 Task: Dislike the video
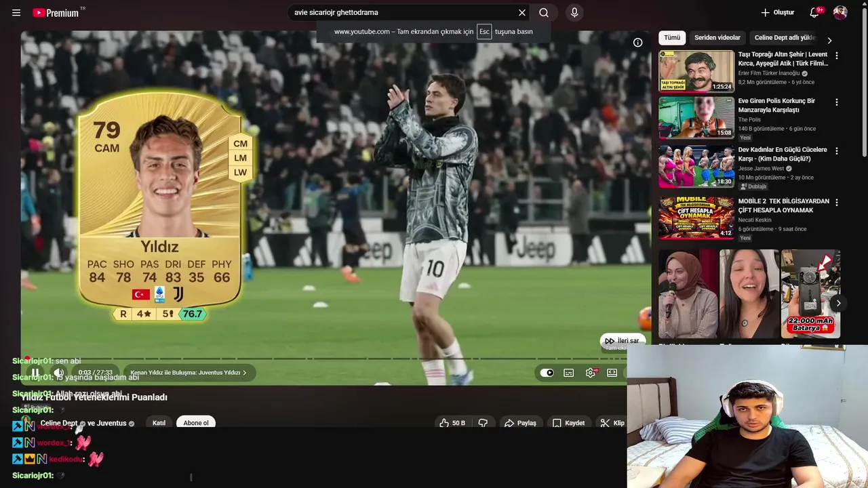point(483,423)
